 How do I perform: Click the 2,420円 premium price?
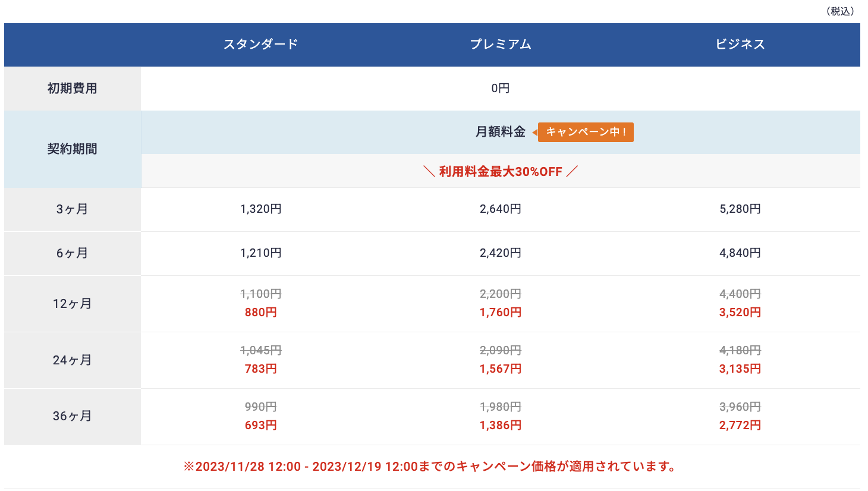click(501, 253)
